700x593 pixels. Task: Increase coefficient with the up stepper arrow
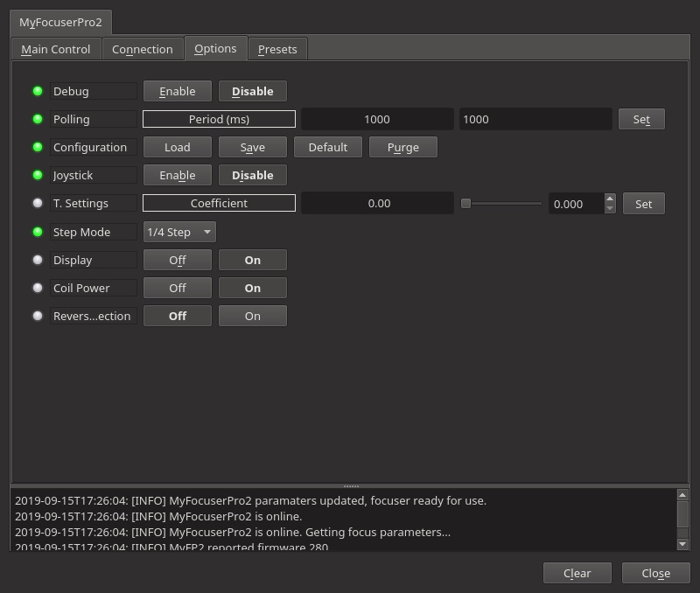pyautogui.click(x=610, y=199)
